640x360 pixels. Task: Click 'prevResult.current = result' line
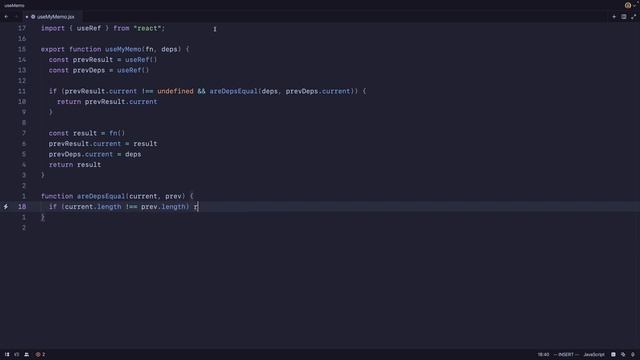click(x=103, y=144)
